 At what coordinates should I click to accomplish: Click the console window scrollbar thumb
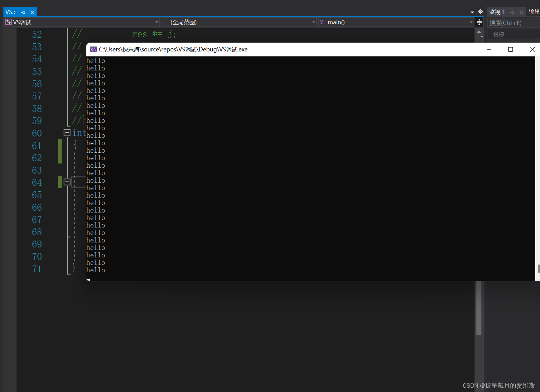pos(538,269)
